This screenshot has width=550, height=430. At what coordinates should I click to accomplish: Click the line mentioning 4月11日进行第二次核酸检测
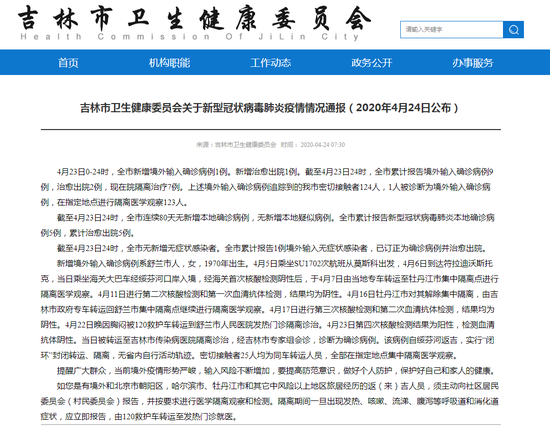(269, 294)
